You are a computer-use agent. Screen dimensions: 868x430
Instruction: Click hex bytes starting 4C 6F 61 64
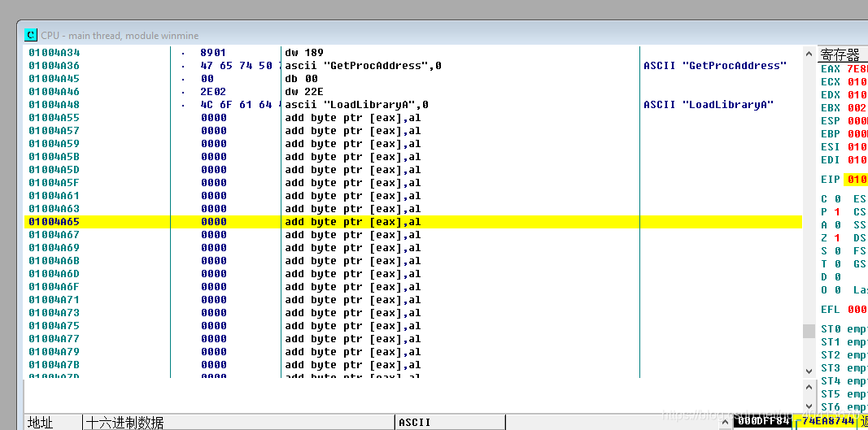(240, 105)
